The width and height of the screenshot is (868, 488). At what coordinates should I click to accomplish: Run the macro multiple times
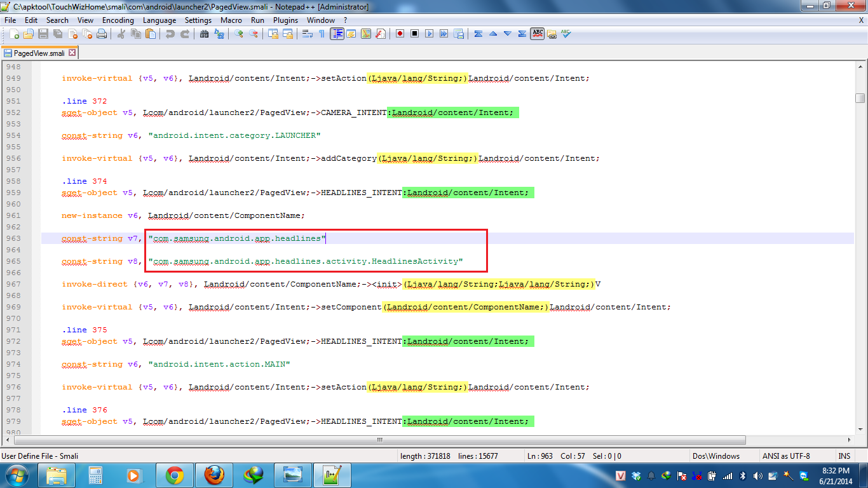[x=444, y=34]
